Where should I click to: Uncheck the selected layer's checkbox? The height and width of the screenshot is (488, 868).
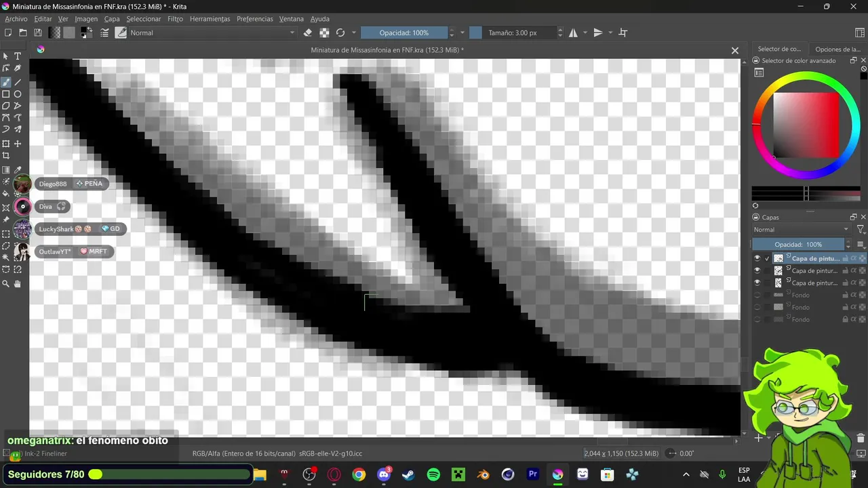767,258
